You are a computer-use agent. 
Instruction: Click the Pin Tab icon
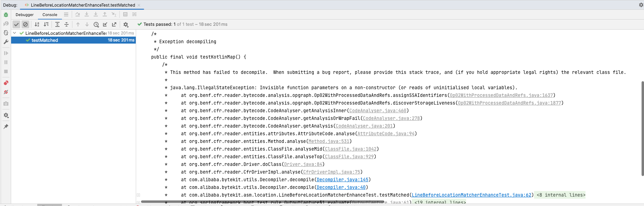(6, 127)
